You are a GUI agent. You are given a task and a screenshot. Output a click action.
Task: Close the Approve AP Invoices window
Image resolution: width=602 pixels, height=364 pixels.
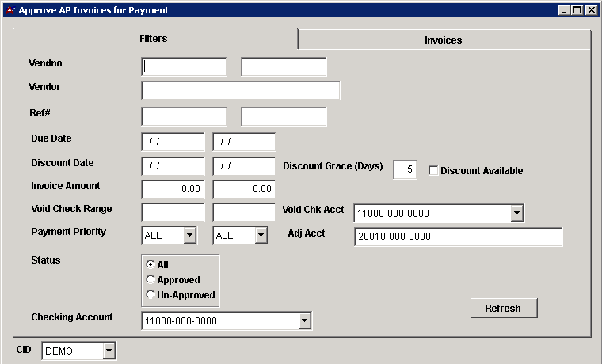click(x=591, y=10)
